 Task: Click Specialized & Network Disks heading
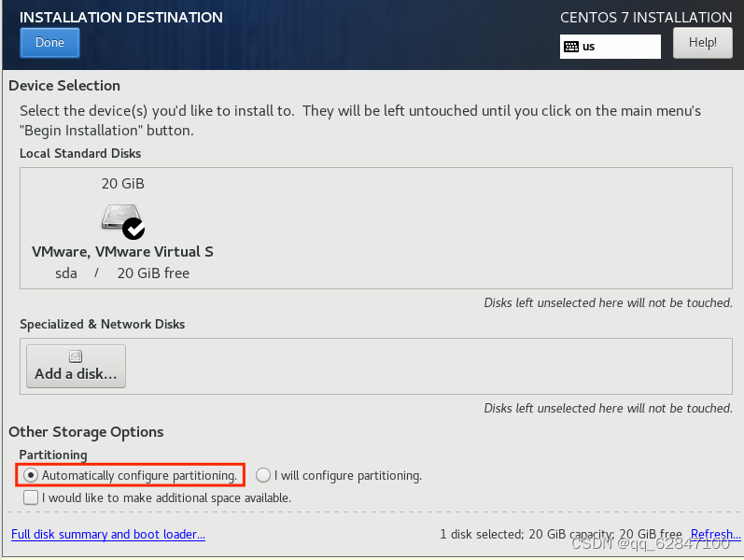102,324
